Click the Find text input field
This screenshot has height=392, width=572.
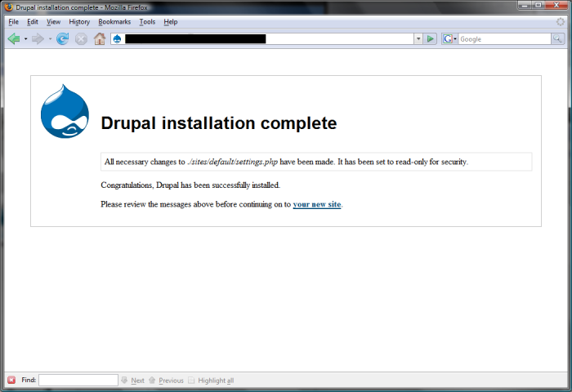coord(78,380)
